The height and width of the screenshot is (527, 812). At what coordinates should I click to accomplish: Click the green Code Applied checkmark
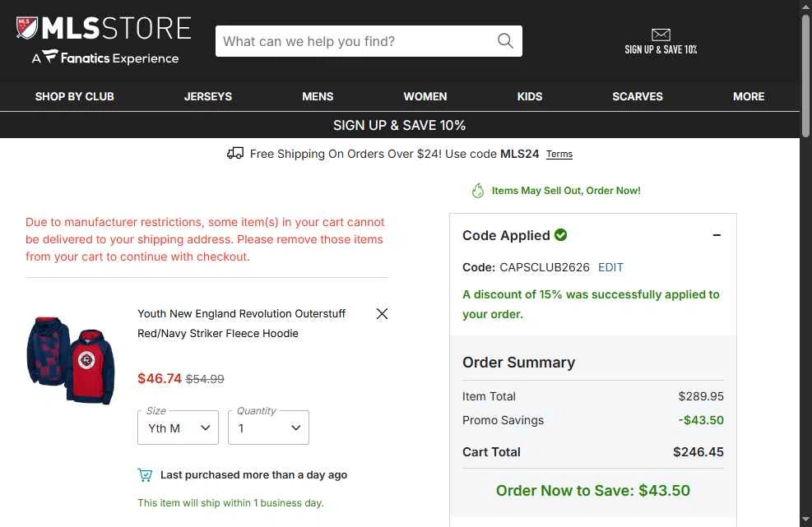[560, 235]
